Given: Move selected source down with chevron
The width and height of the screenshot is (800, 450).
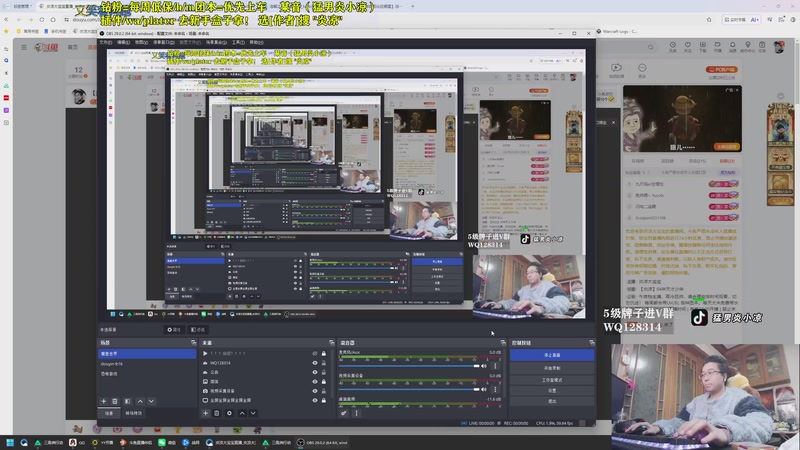Looking at the screenshot, I should (x=253, y=413).
